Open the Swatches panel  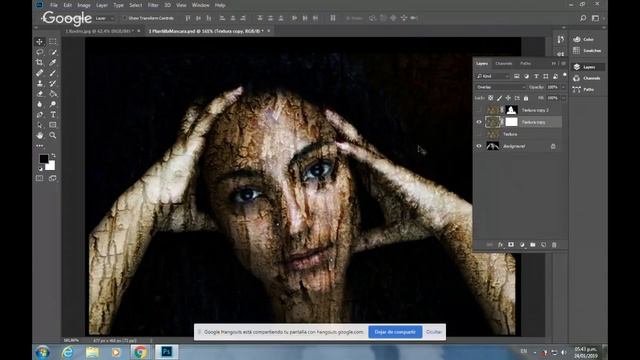coord(587,51)
